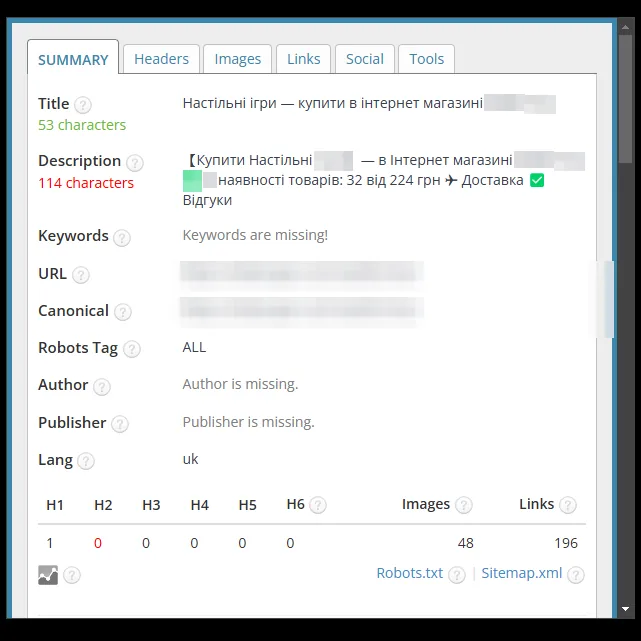Click the help icon next to Title
This screenshot has width=641, height=641.
tap(83, 105)
